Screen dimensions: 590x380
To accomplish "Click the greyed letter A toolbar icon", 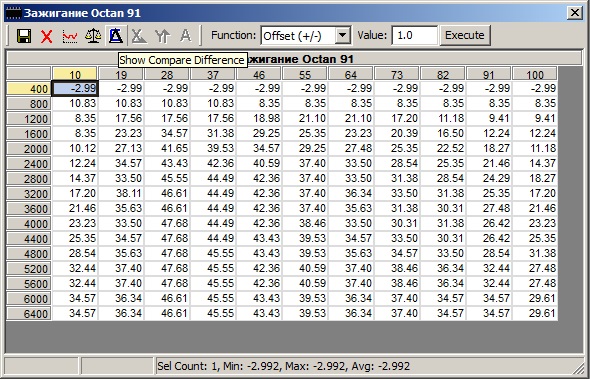I will [186, 36].
